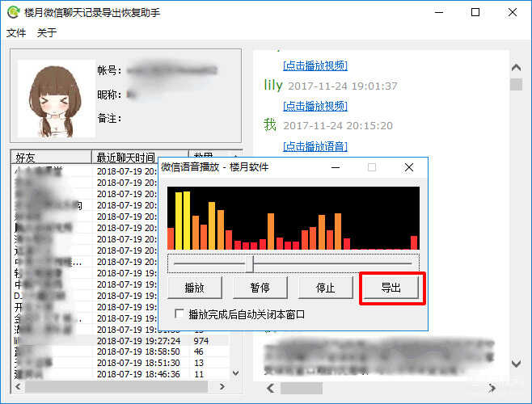Viewport: 532px width, 404px height.
Task: Click chat panel scroll right arrow
Action: pyautogui.click(x=492, y=389)
